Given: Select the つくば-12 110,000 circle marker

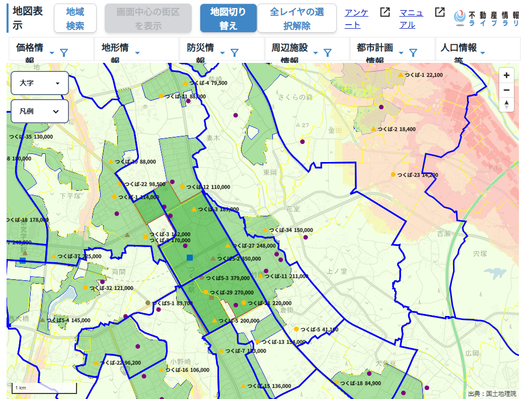Looking at the screenshot, I should (182, 187).
